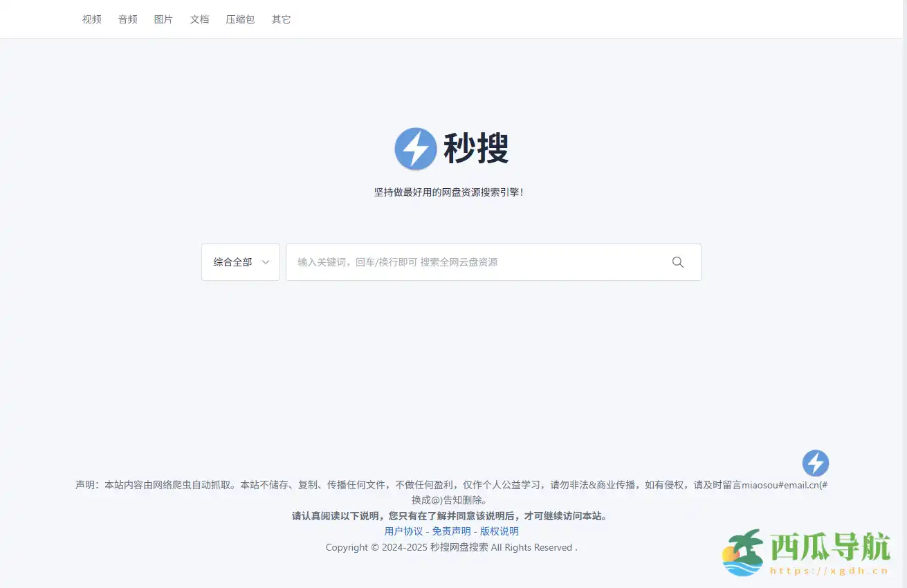View the 版权说明 page
This screenshot has width=907, height=588.
499,531
